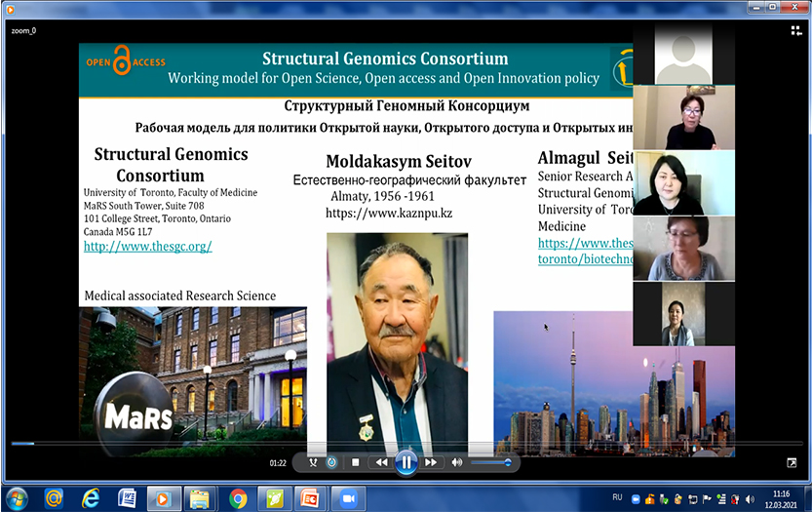Image resolution: width=812 pixels, height=512 pixels.
Task: Launch Internet Explorer from taskbar
Action: 91,499
